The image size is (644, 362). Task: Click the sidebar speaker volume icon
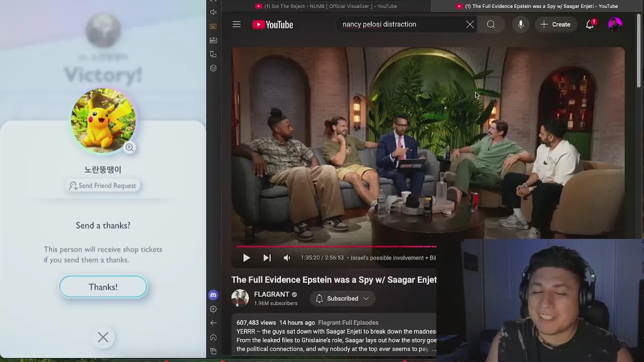(x=213, y=12)
